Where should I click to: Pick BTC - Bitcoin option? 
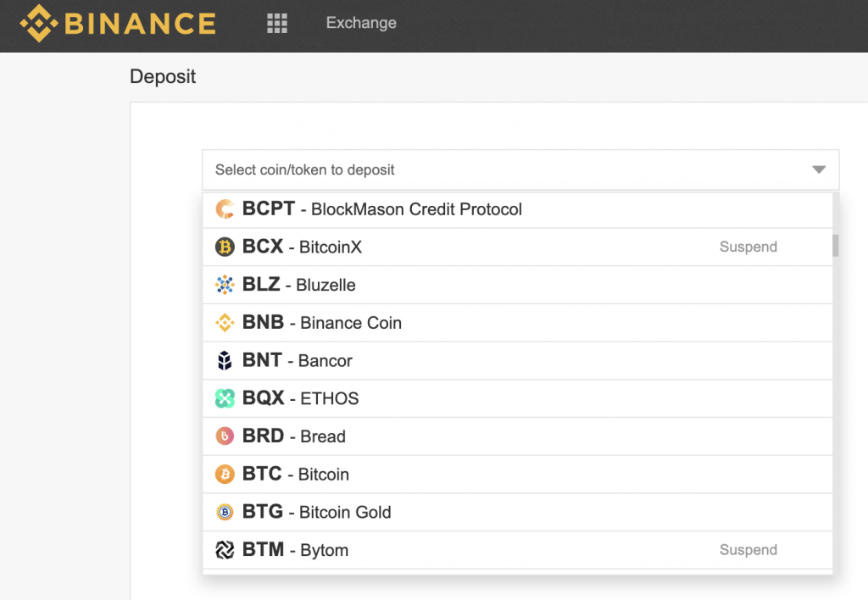pos(518,475)
